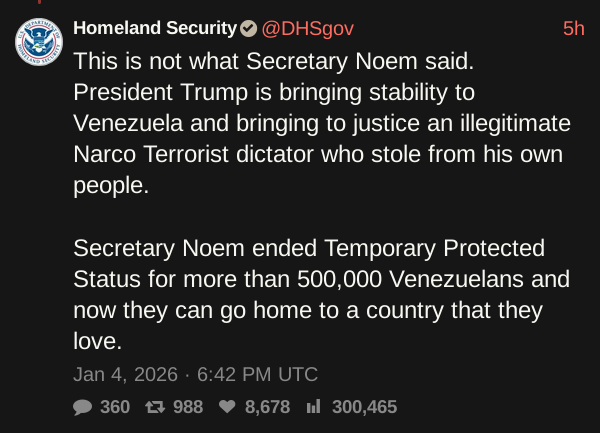Click the 300,465 views count
The width and height of the screenshot is (600, 433).
[x=364, y=407]
